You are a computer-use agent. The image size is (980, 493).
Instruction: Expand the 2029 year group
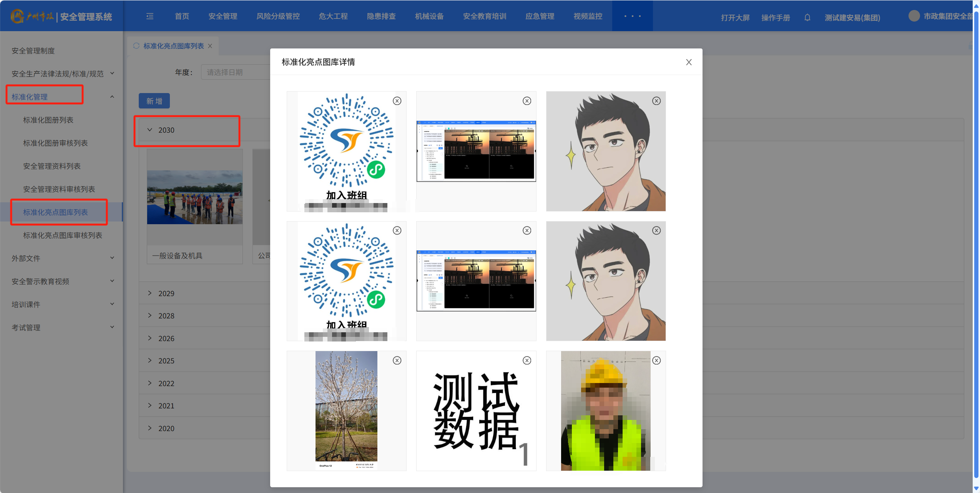point(166,293)
